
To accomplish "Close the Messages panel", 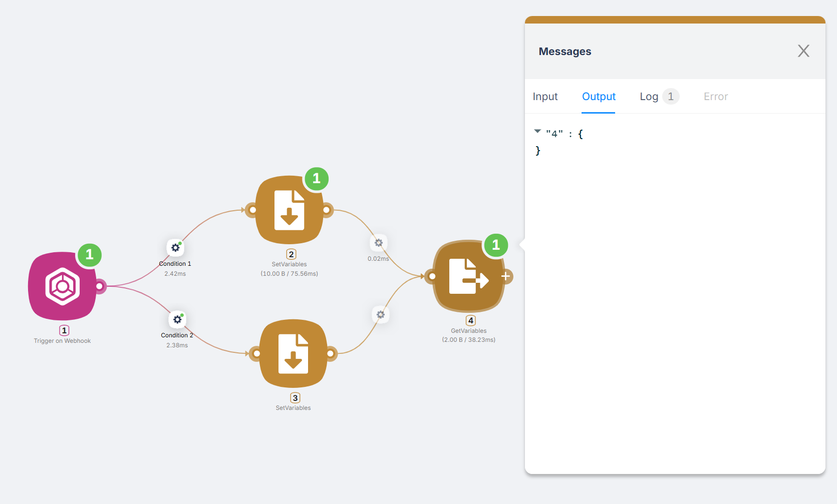I will coord(803,51).
